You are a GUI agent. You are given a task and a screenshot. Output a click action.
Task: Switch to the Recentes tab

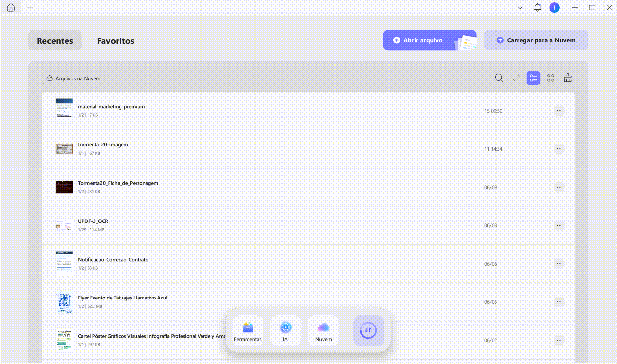[x=55, y=40]
